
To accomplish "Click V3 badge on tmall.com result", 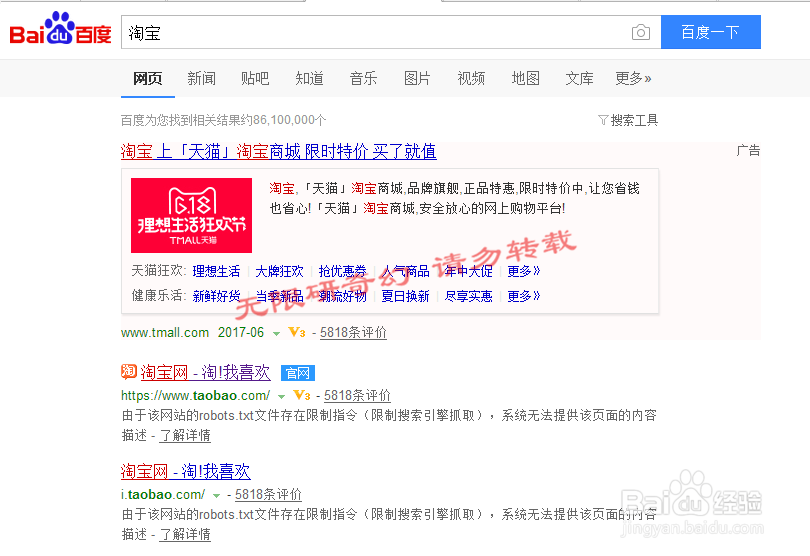I will (x=297, y=332).
